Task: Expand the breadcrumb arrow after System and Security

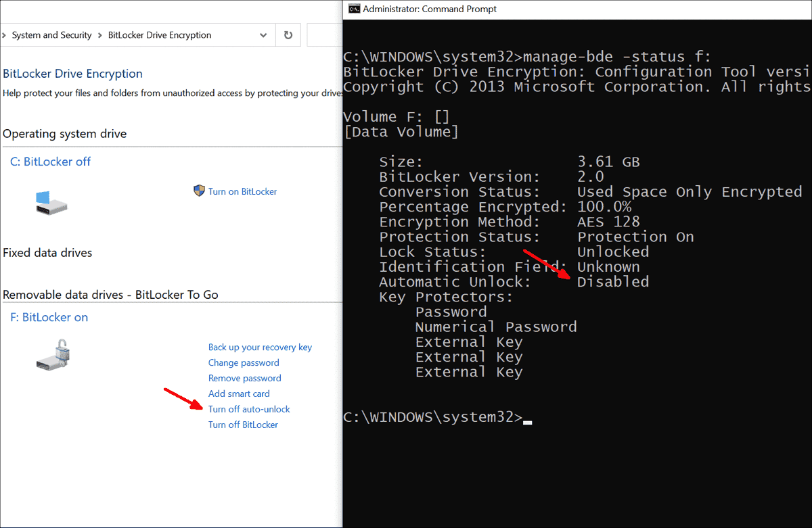Action: (100, 35)
